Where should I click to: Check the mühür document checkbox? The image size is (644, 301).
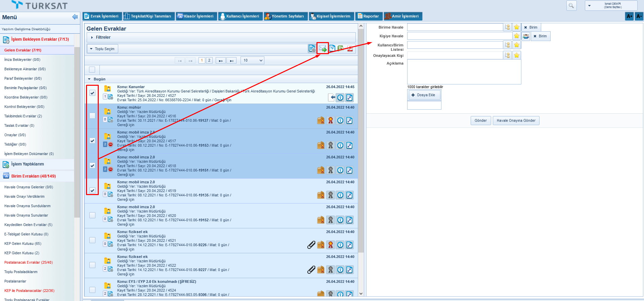click(92, 116)
